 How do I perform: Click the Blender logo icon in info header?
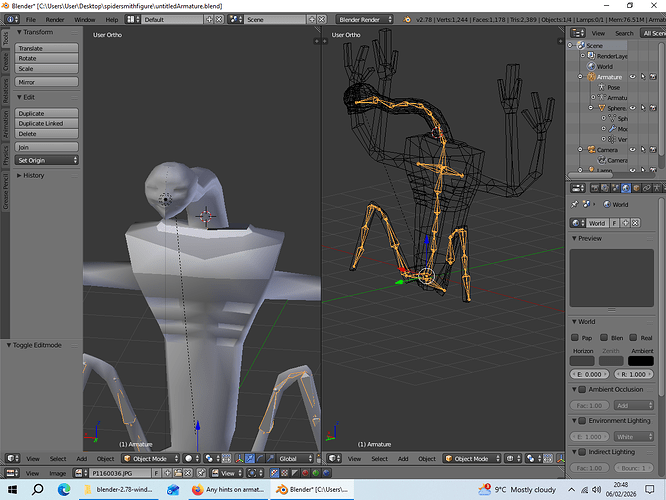[x=407, y=19]
